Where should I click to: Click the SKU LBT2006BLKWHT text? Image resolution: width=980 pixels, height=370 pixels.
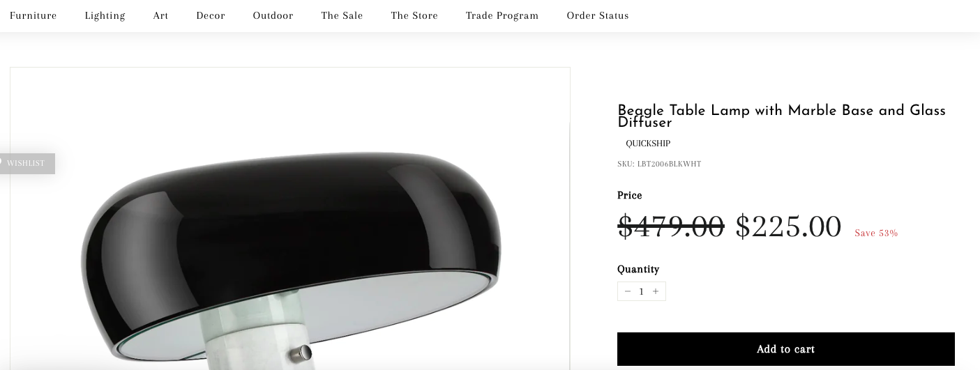[659, 164]
